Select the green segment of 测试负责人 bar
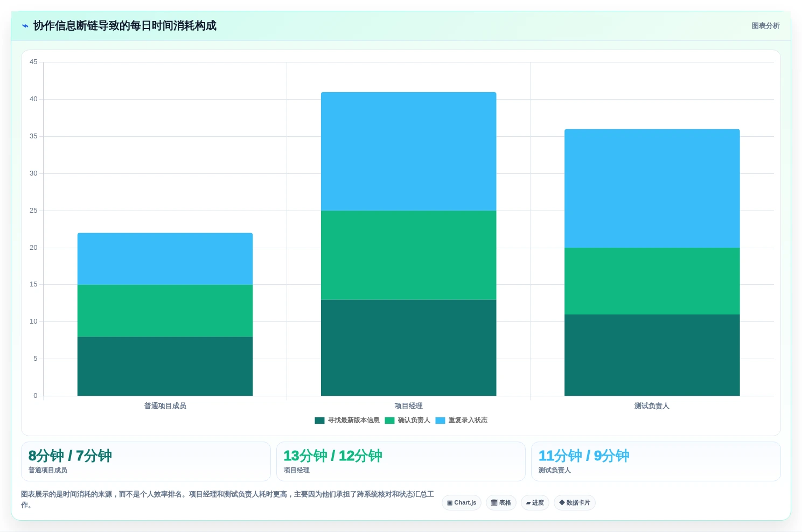The image size is (802, 532). click(652, 281)
